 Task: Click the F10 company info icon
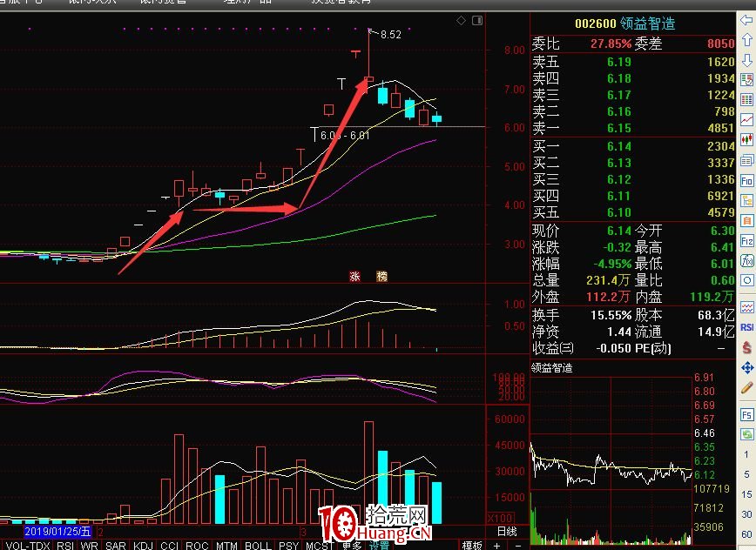746,181
